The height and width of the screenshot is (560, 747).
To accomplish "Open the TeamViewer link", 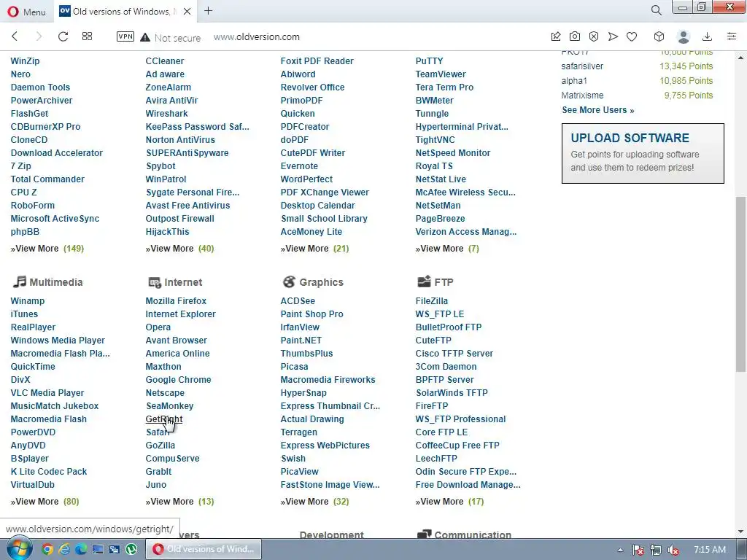I will pos(440,74).
